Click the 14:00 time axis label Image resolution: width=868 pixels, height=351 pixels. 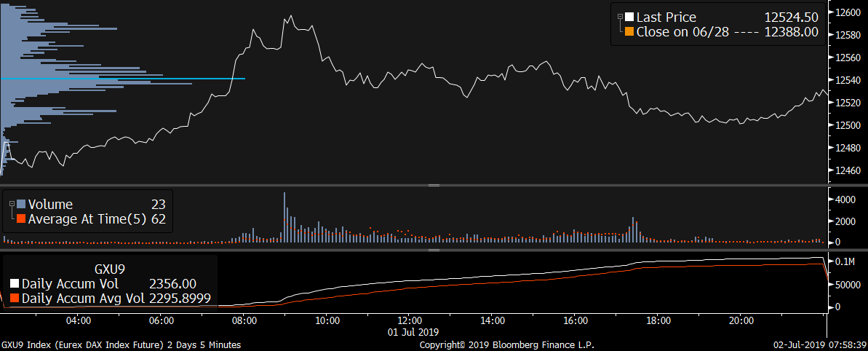(493, 320)
